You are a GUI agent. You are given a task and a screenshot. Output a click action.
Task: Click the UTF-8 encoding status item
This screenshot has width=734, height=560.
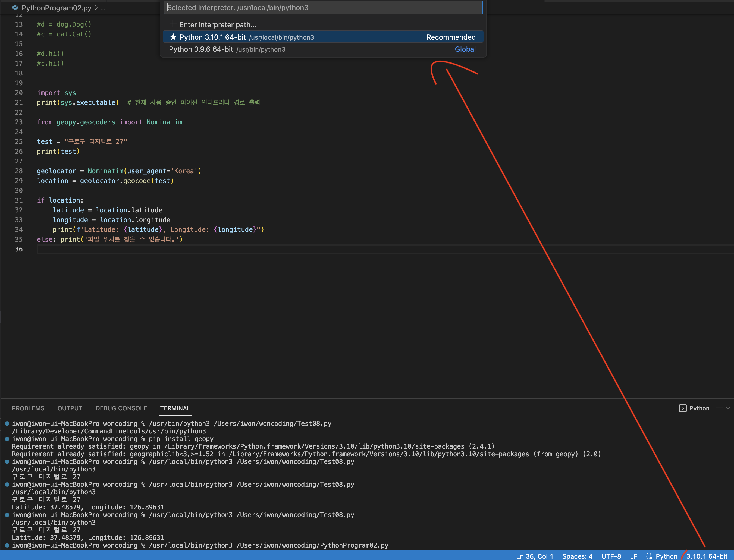tap(611, 556)
